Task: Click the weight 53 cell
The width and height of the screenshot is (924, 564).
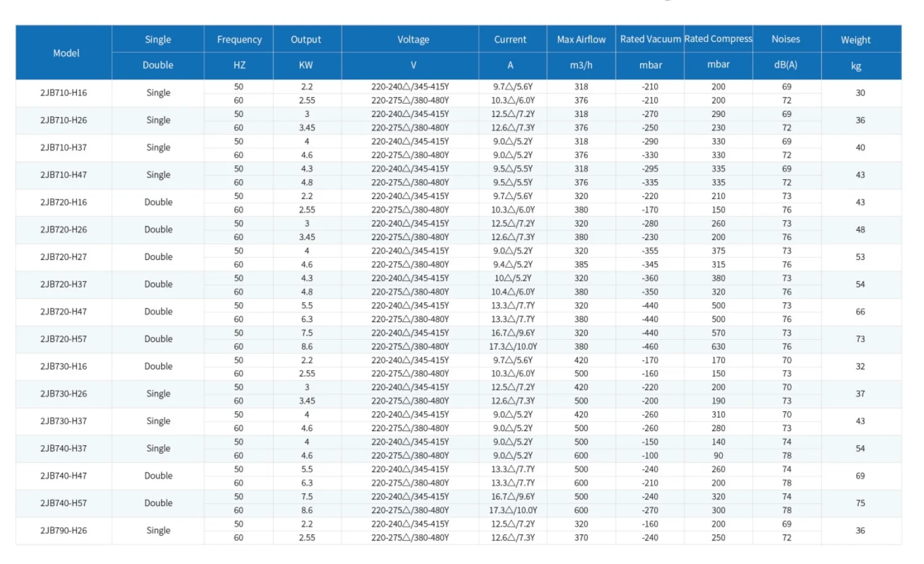Action: (x=861, y=257)
